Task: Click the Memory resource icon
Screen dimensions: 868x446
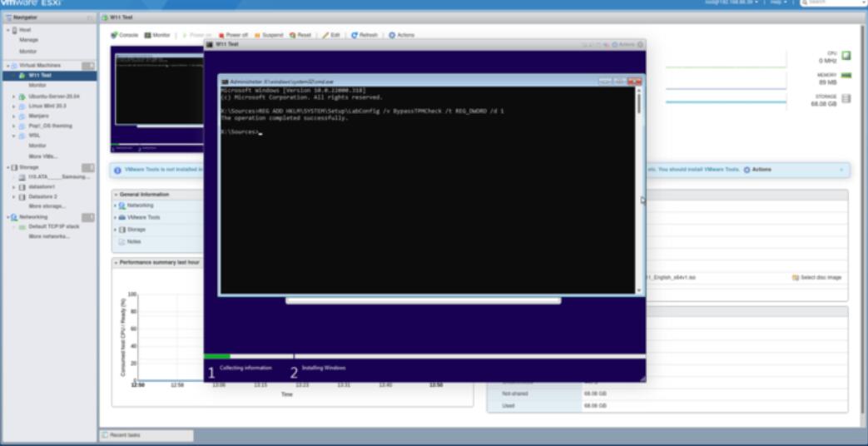Action: pos(846,75)
